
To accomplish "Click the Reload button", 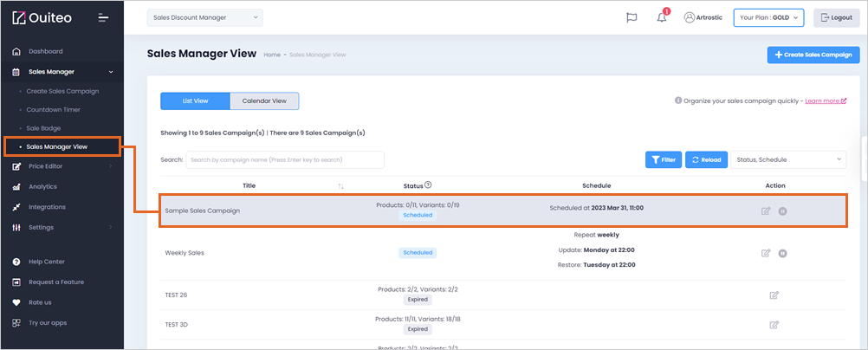I will click(x=706, y=159).
